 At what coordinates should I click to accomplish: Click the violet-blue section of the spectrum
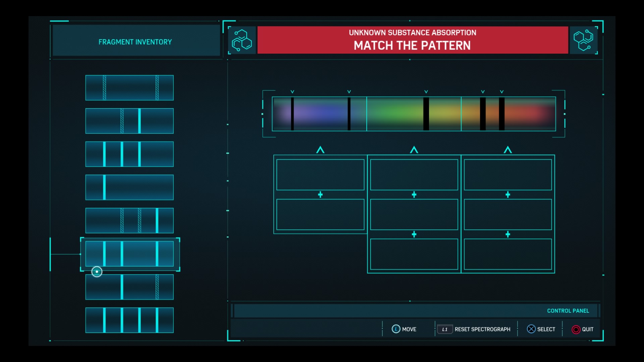[319, 114]
